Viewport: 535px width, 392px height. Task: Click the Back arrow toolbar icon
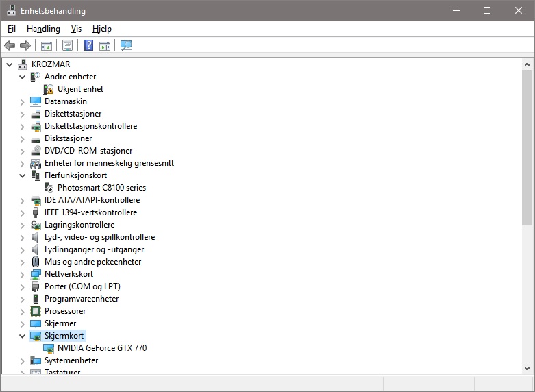point(10,45)
